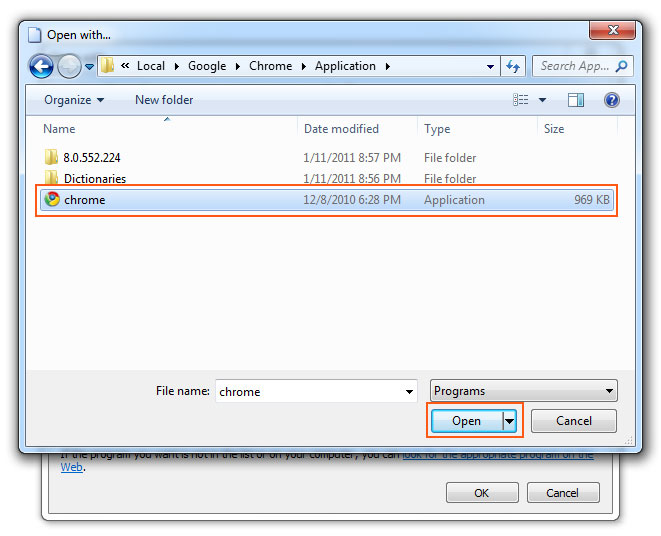Open recent locations dropdown beside navigation arrows
This screenshot has width=661, height=536.
coord(89,67)
